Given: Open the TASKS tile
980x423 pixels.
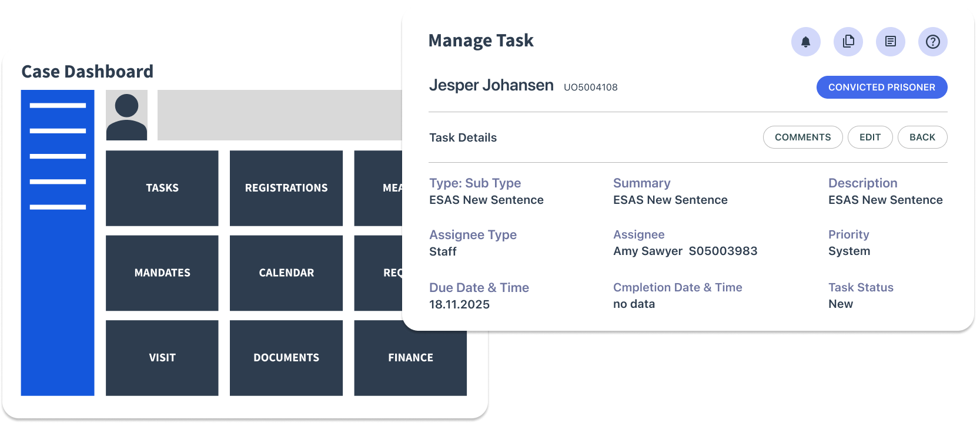Looking at the screenshot, I should 162,188.
